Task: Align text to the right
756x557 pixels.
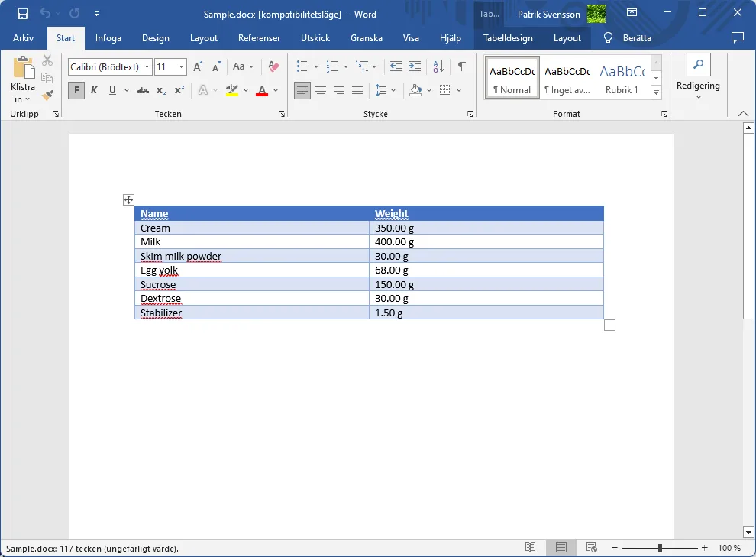Action: click(339, 90)
